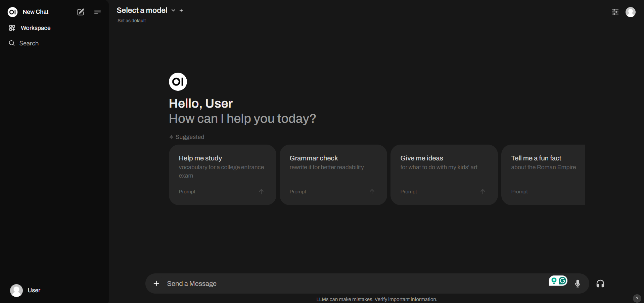Open the Workspace grid icon
Image resolution: width=644 pixels, height=303 pixels.
12,28
